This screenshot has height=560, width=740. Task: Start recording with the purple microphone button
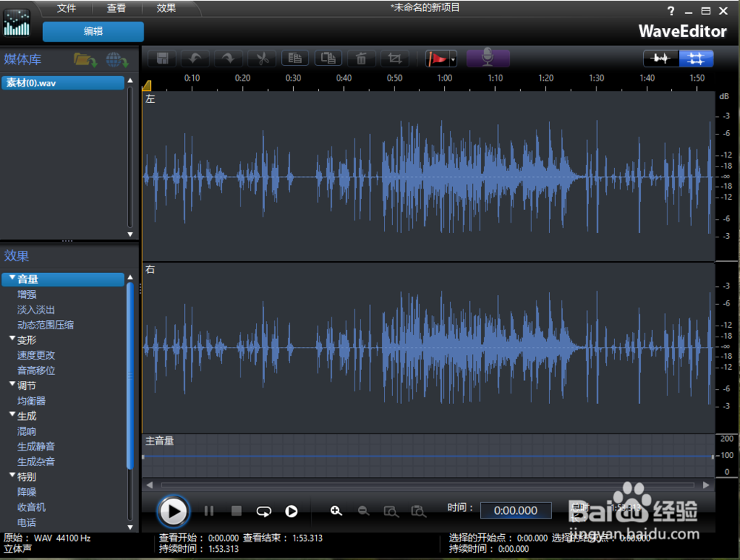pos(488,58)
